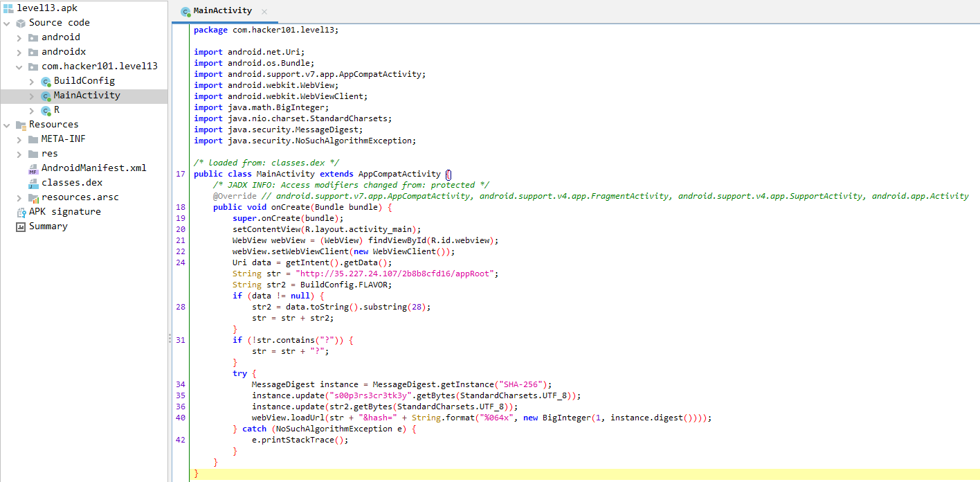
Task: Expand the META-INF folder
Action: [x=19, y=139]
